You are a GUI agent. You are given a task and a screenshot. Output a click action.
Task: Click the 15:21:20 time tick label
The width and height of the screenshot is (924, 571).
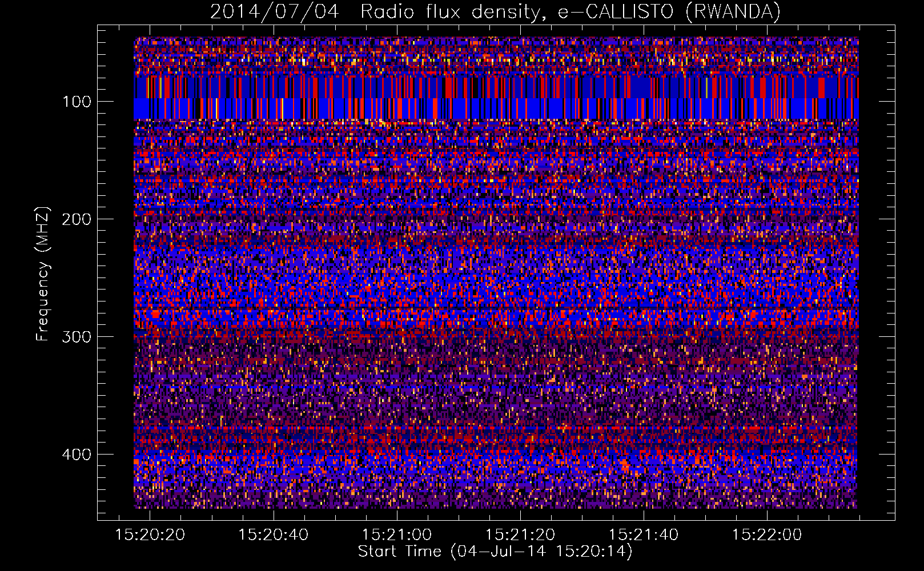(x=520, y=535)
